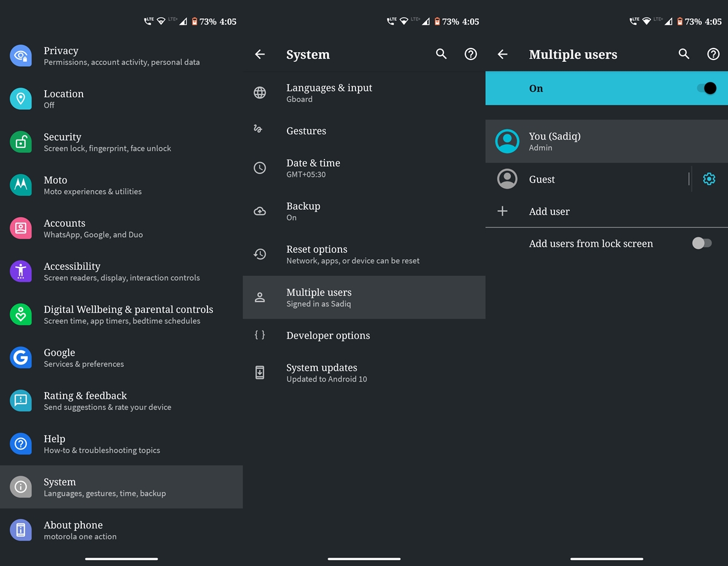This screenshot has height=566, width=728.
Task: Tap the Privacy eye icon
Action: (21, 56)
